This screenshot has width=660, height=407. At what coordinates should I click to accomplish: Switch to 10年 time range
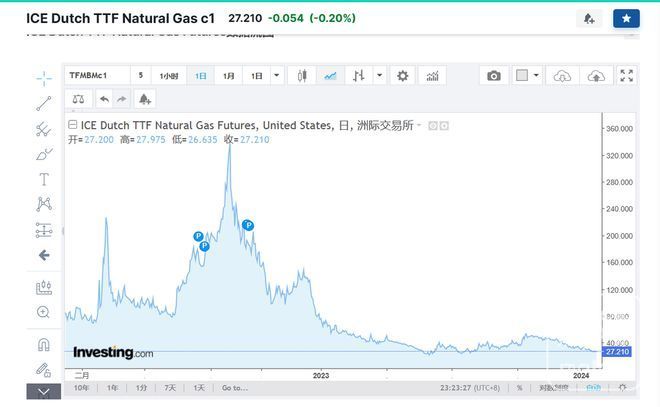[x=82, y=387]
